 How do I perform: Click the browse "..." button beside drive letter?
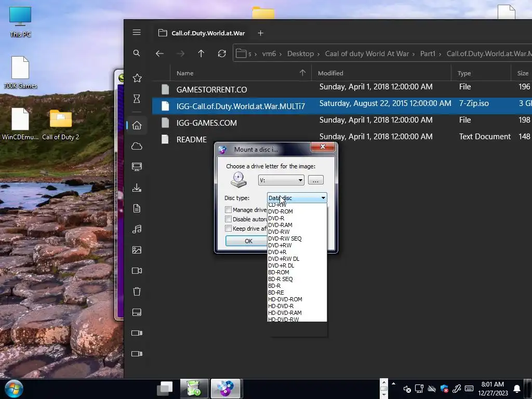click(x=315, y=180)
